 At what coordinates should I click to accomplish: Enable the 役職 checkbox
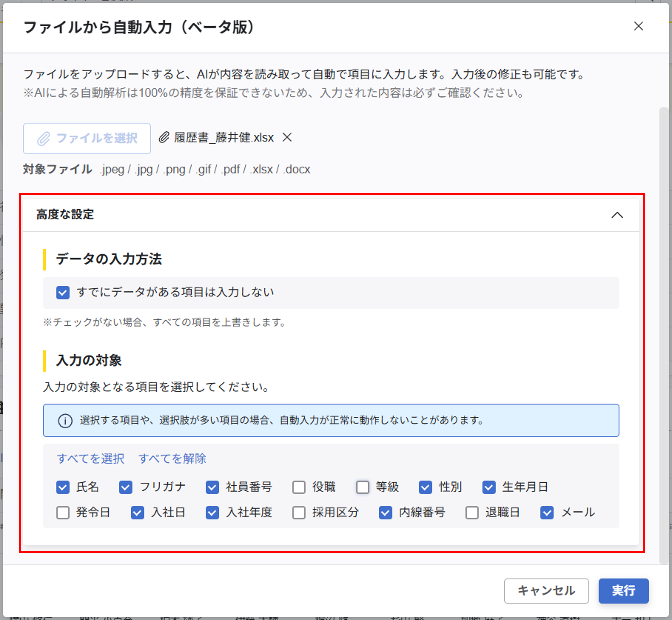299,487
